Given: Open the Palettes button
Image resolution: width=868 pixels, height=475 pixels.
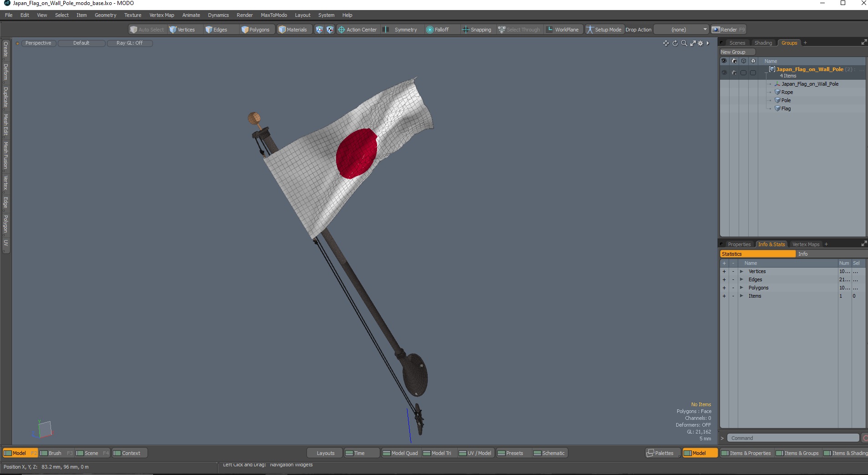Looking at the screenshot, I should pos(663,453).
